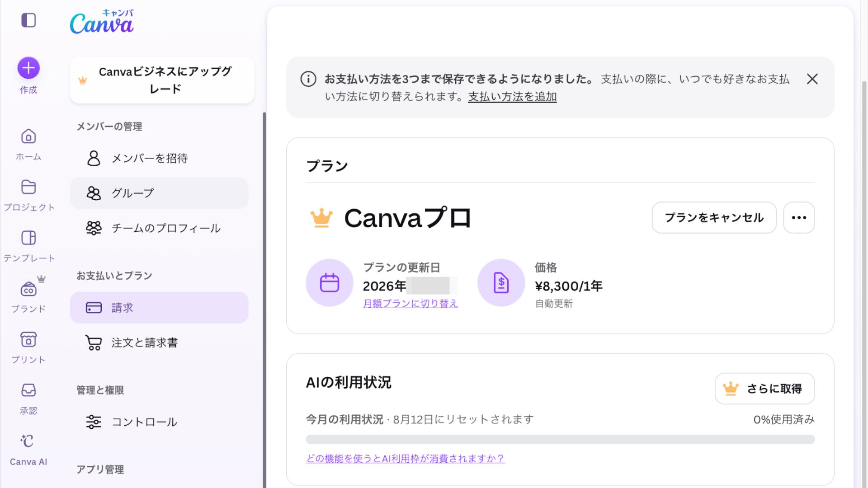Select グループ in the settings menu
The height and width of the screenshot is (488, 868).
159,193
